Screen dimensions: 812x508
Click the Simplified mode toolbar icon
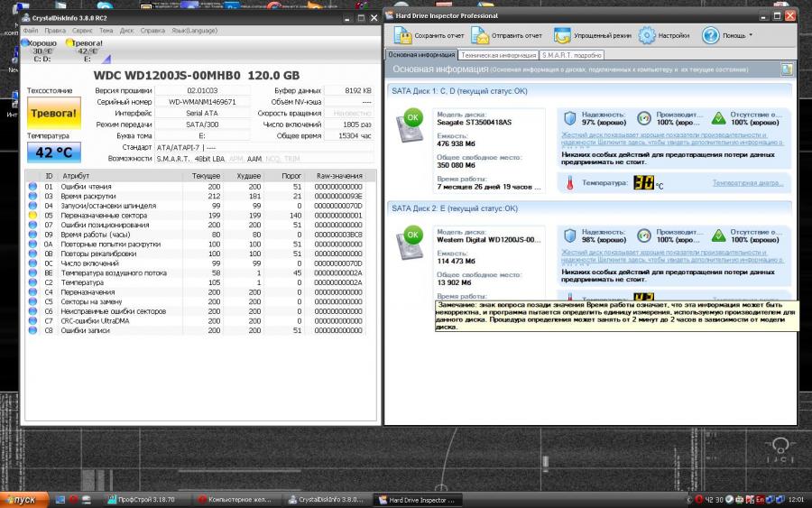point(562,35)
